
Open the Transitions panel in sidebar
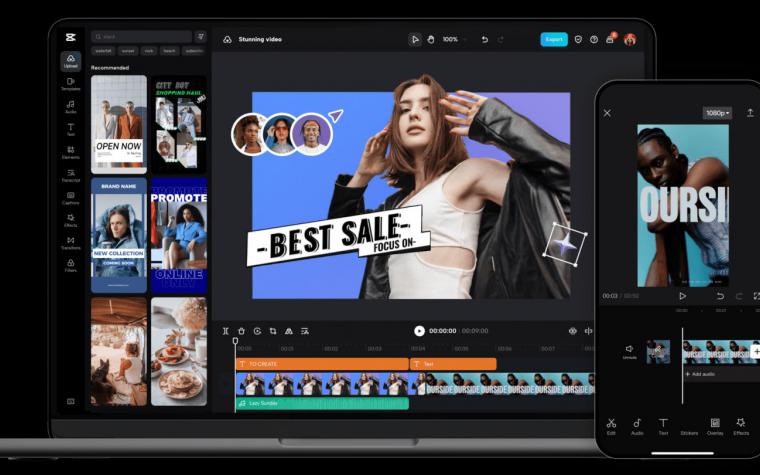[71, 243]
